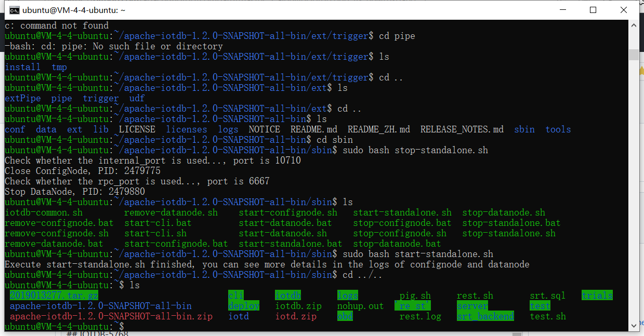Viewport: 644px width, 336px height.
Task: Click the 2019013277.tar.gz file name
Action: (54, 295)
